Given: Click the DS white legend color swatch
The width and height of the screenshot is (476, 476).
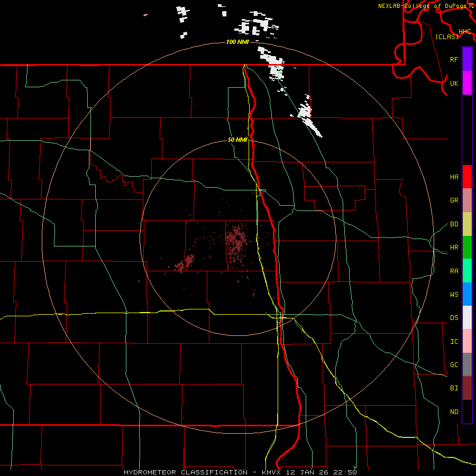Looking at the screenshot, I should 467,317.
